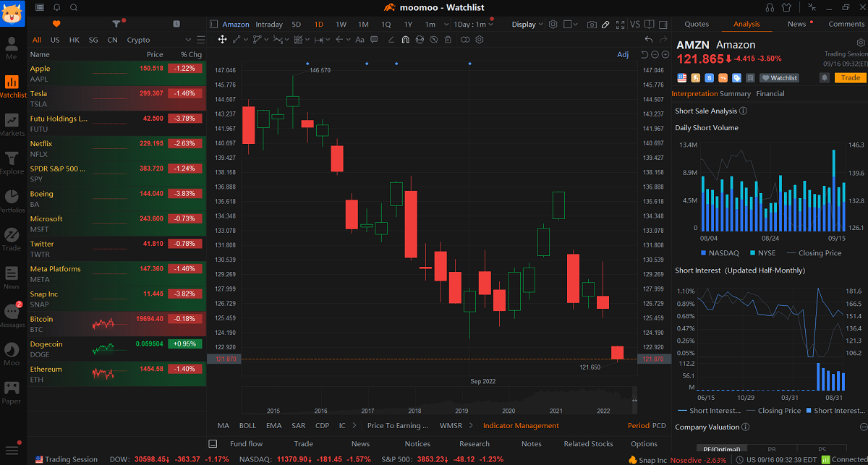Open Related Stocks bottom tab

(x=588, y=444)
